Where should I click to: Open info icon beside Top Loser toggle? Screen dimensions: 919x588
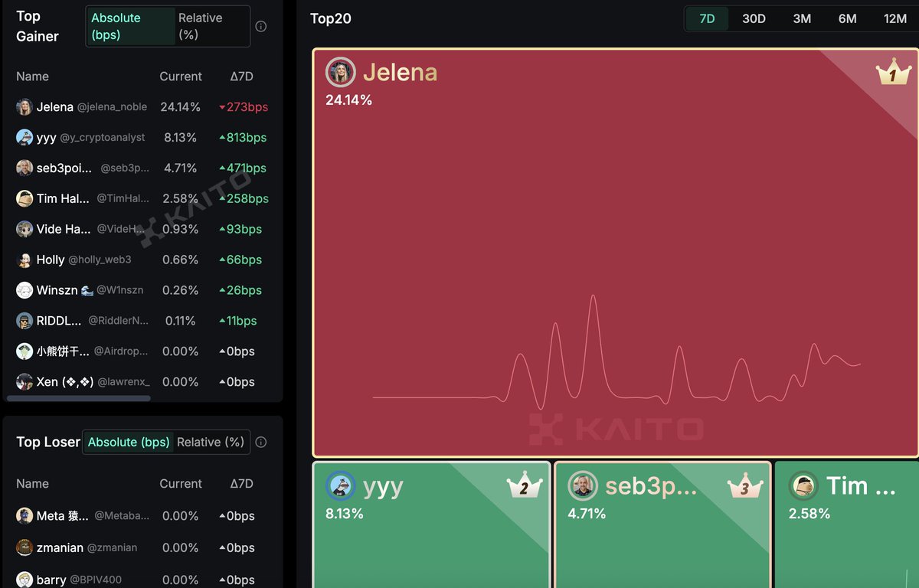point(261,442)
